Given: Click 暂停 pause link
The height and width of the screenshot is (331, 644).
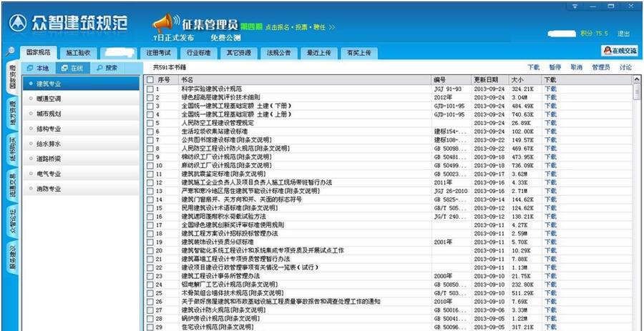Looking at the screenshot, I should pos(555,68).
